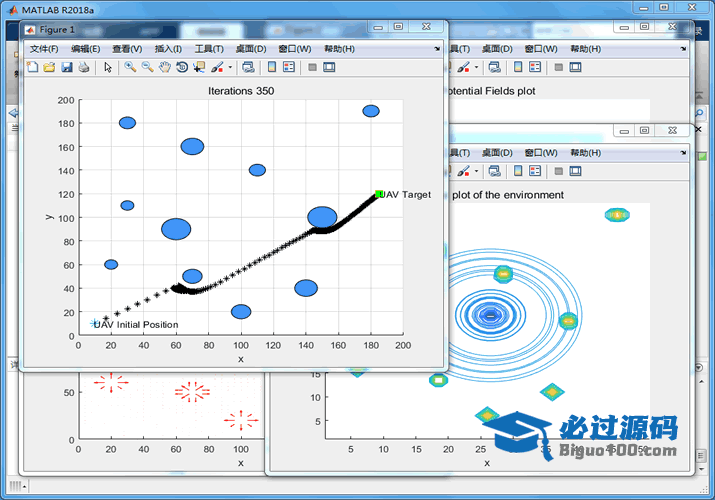Image resolution: width=715 pixels, height=500 pixels.
Task: Show plot tools in Potential Fields window
Action: [575, 67]
